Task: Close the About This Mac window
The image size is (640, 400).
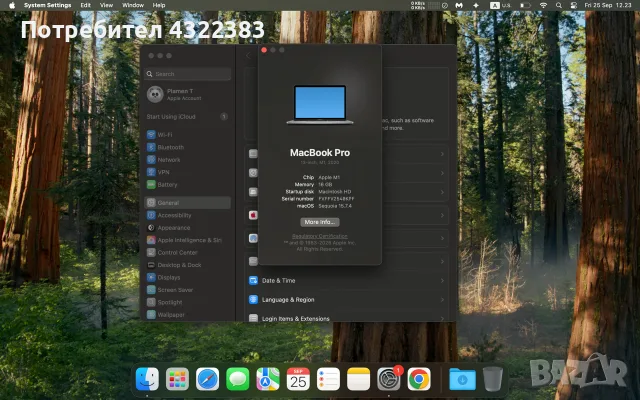Action: [x=264, y=50]
